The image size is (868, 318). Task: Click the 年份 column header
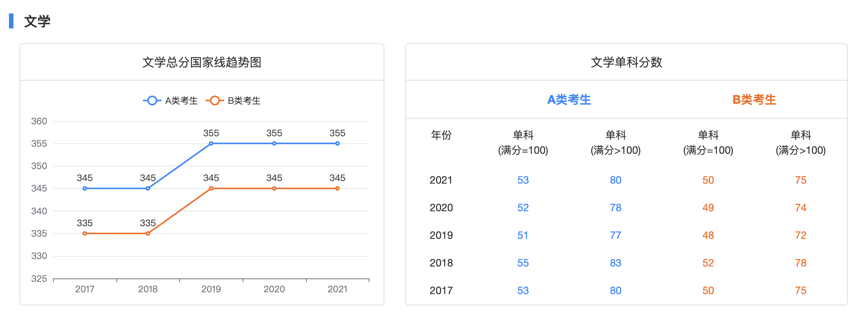(x=441, y=135)
